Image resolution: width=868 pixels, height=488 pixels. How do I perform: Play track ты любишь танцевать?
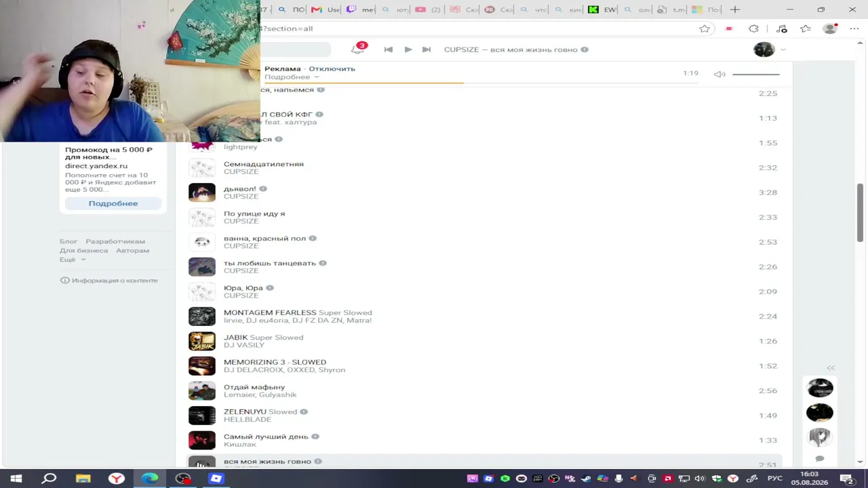point(484,266)
